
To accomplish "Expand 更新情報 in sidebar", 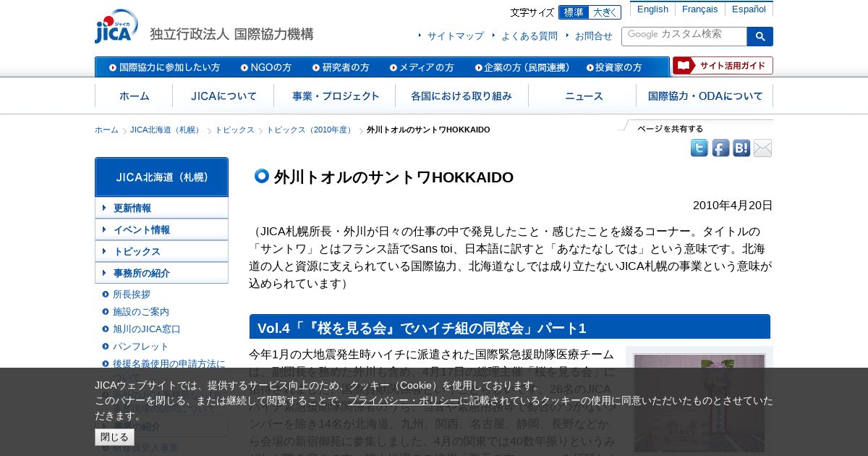I will click(161, 208).
